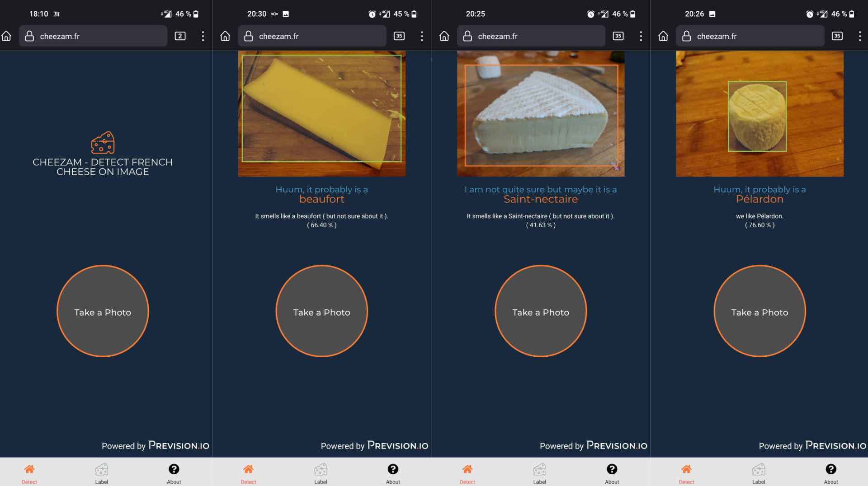Open the three-dot menu in the Saint-nectaire screen
This screenshot has height=486, width=868.
(x=641, y=36)
